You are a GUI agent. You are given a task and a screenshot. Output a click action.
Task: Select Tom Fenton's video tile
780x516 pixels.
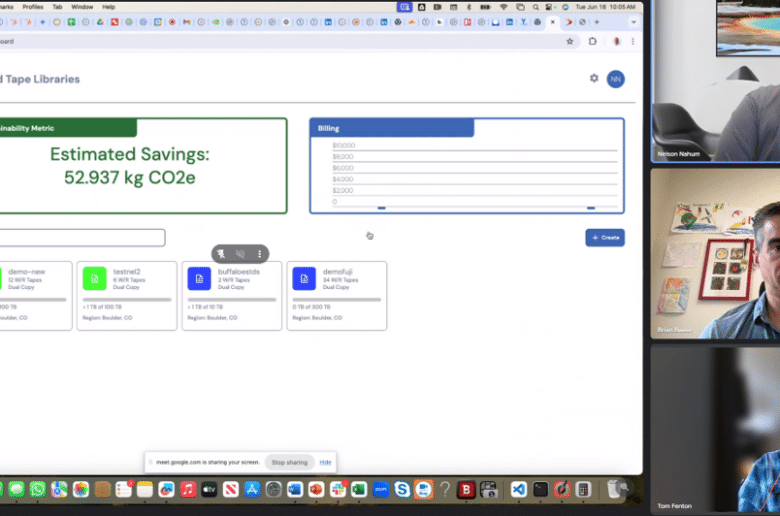[716, 429]
